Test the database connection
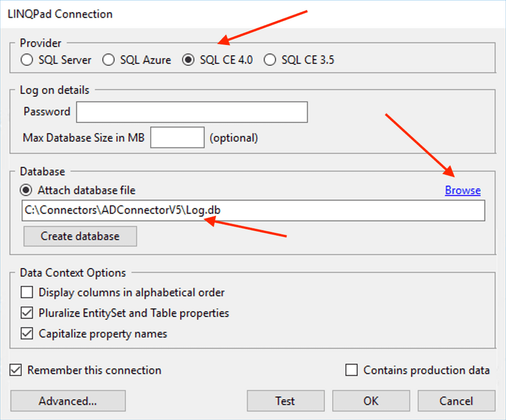Viewport: 506px width, 420px height. pyautogui.click(x=286, y=400)
